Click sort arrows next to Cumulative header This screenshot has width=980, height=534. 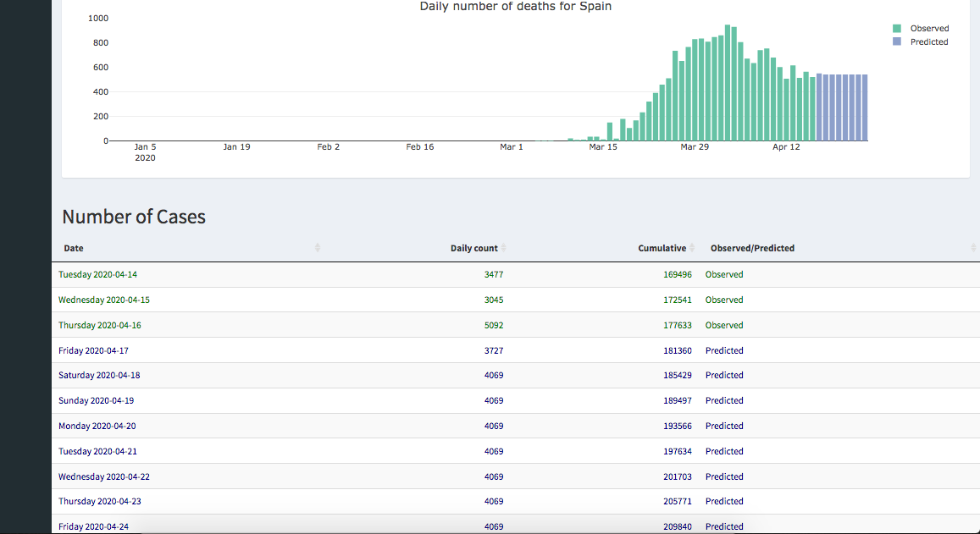pyautogui.click(x=692, y=248)
